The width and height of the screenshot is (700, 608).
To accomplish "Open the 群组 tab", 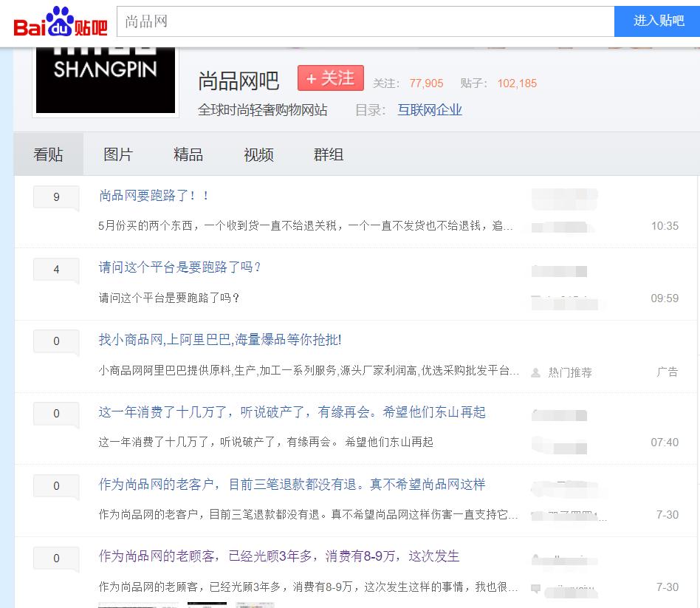I will click(x=328, y=154).
